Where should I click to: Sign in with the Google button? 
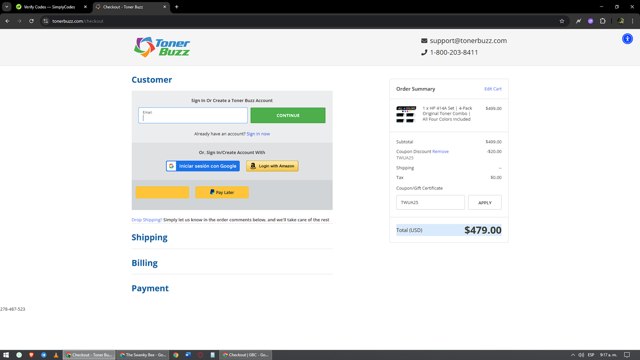point(203,166)
